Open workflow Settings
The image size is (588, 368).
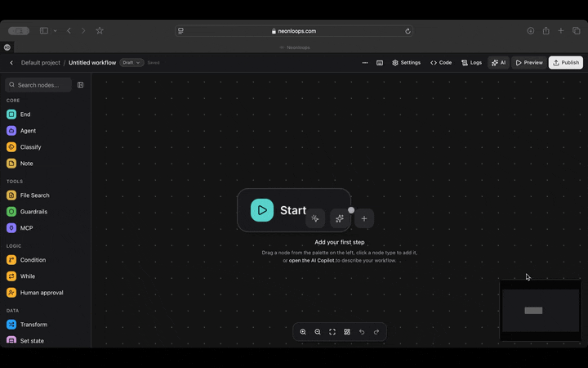click(406, 63)
